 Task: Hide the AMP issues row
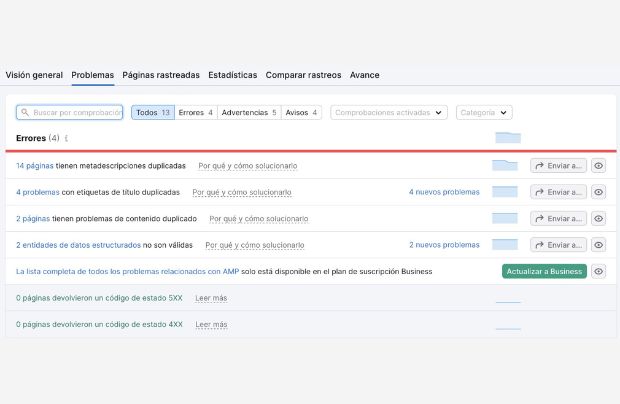(598, 271)
